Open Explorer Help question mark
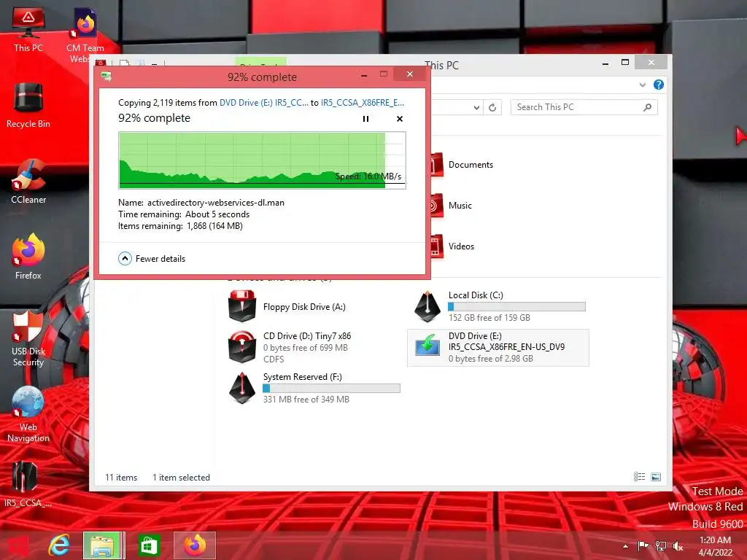This screenshot has height=560, width=747. [659, 85]
